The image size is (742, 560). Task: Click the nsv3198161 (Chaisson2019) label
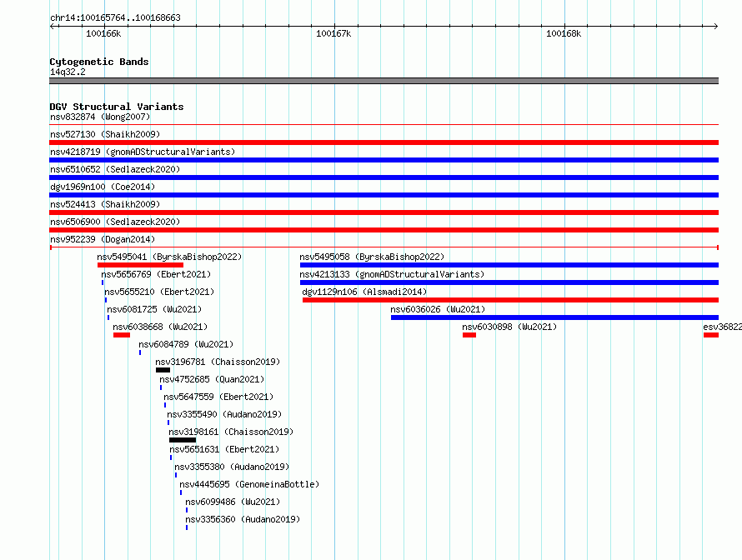[231, 432]
